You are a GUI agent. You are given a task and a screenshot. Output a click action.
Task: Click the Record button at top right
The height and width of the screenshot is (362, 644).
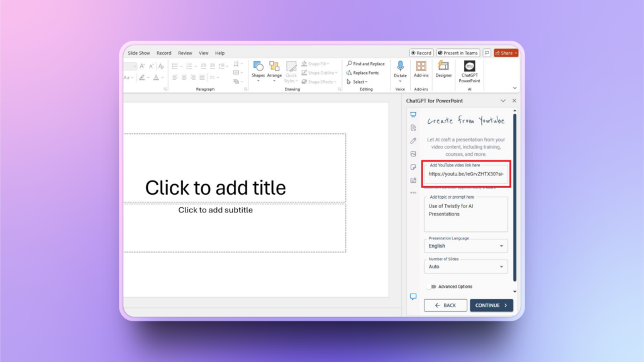(421, 53)
